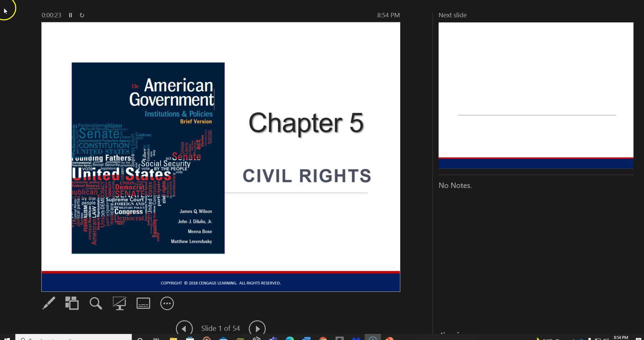Launch Google Chrome from the taskbar
Viewport: 644px width, 340px height.
pos(323,338)
